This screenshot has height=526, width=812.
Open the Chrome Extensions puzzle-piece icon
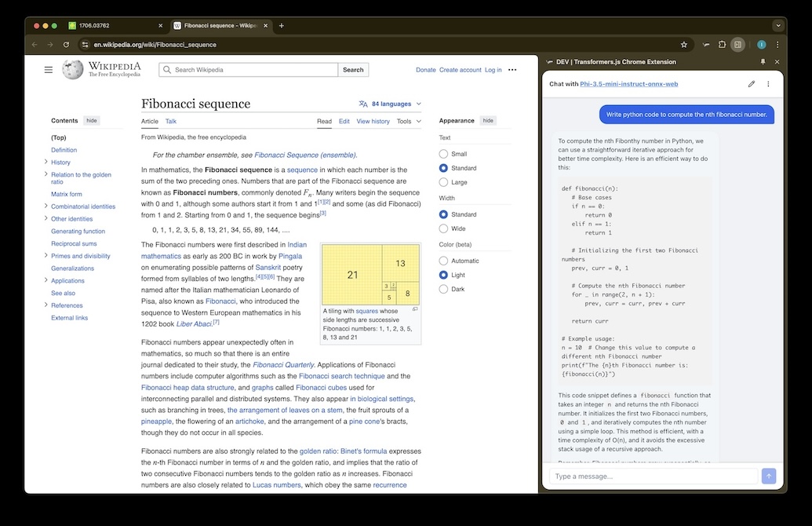point(722,45)
